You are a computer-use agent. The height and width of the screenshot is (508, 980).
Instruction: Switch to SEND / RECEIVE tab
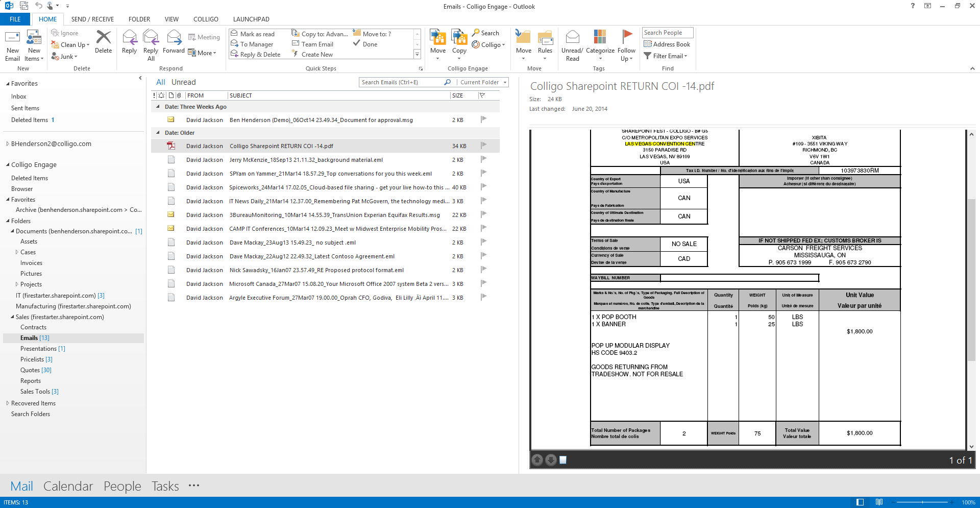point(92,19)
